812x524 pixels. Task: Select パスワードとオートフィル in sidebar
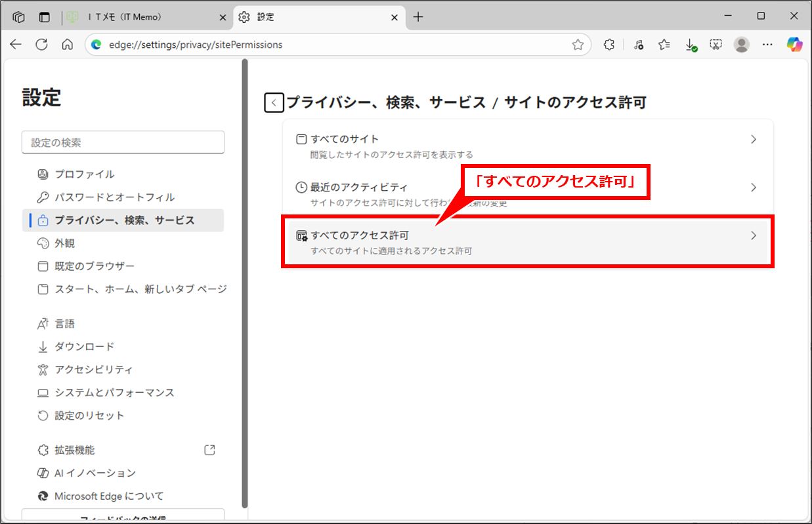click(114, 197)
